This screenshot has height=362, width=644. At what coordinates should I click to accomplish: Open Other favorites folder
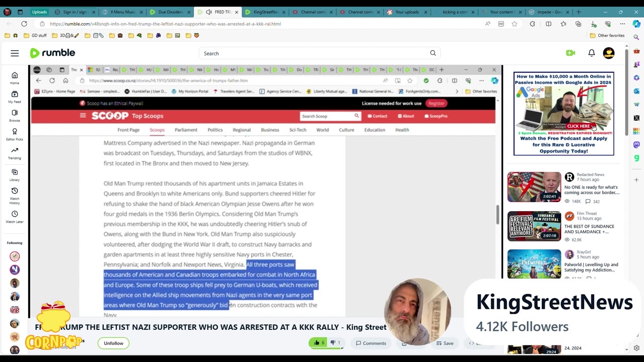point(607,36)
